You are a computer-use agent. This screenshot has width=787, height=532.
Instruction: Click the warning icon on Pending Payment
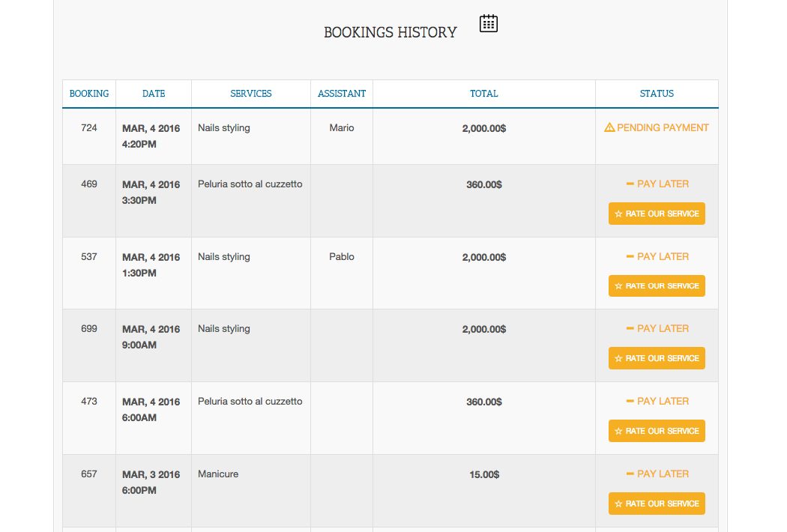[x=609, y=128]
